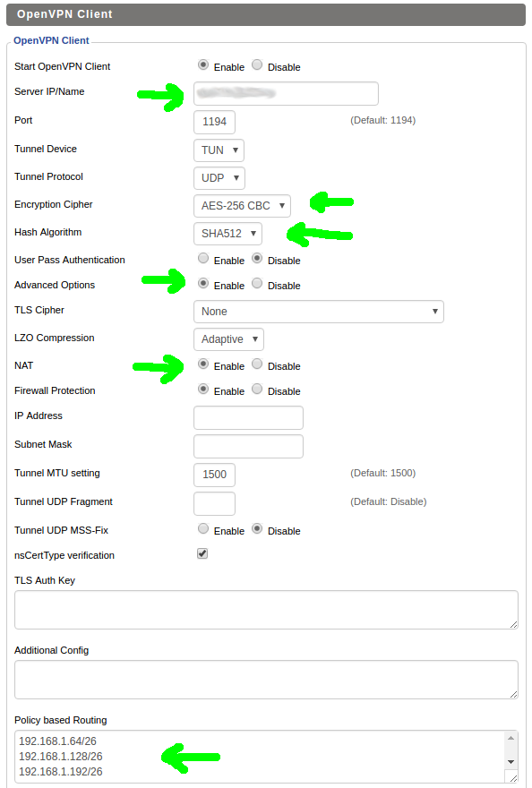Open the Tunnel Device TUN dropdown
532x788 pixels.
click(x=219, y=150)
